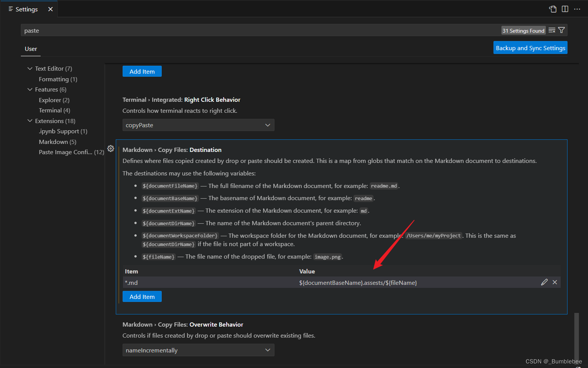
Task: Collapse the Features section
Action: pos(30,89)
